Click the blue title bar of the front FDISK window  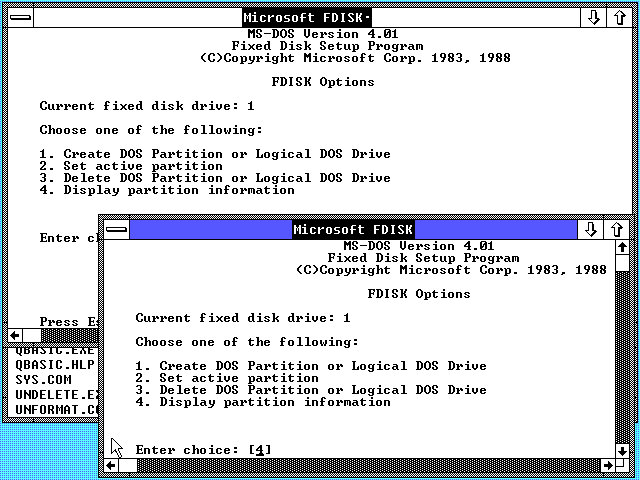pos(353,229)
